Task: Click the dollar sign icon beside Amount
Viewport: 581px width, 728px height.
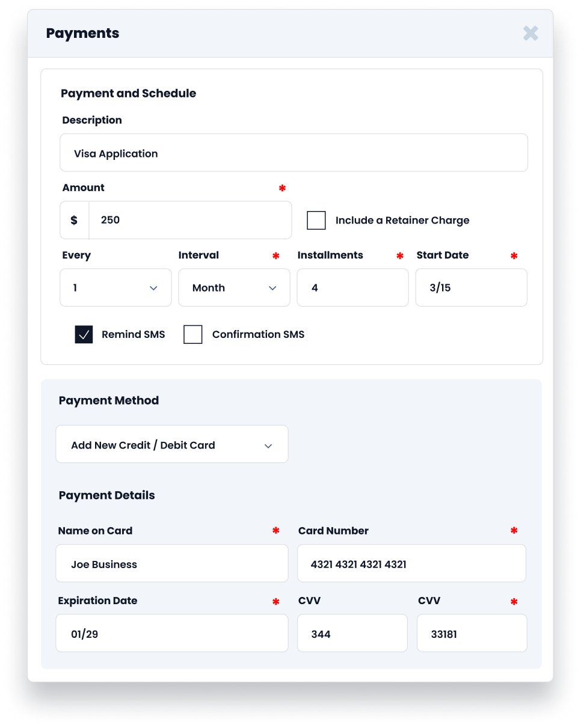Action: [74, 220]
